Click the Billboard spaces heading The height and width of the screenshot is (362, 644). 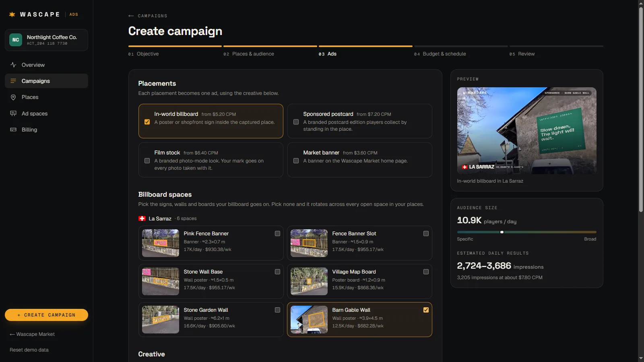click(165, 194)
